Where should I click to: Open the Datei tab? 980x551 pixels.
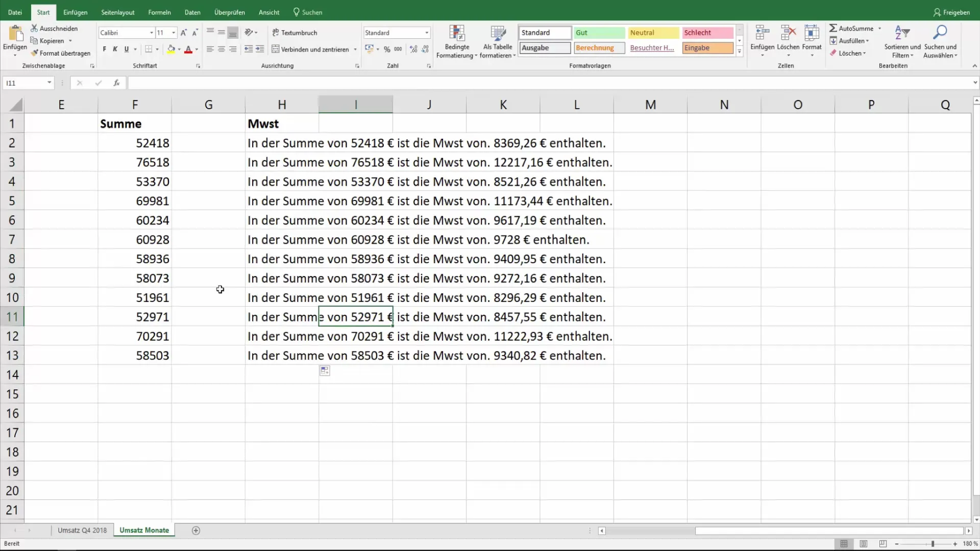tap(15, 12)
